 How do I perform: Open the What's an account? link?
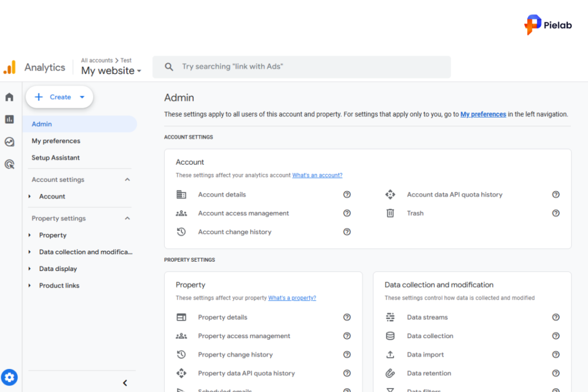[x=317, y=175]
